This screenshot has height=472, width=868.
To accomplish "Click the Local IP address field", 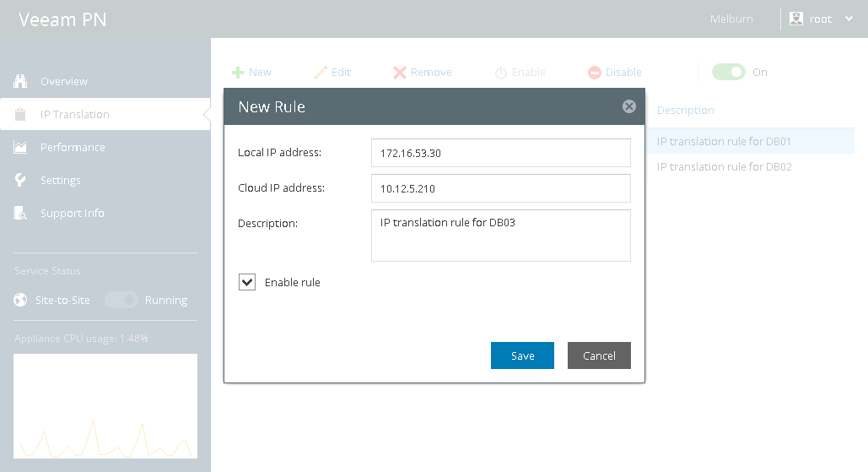I will click(501, 153).
